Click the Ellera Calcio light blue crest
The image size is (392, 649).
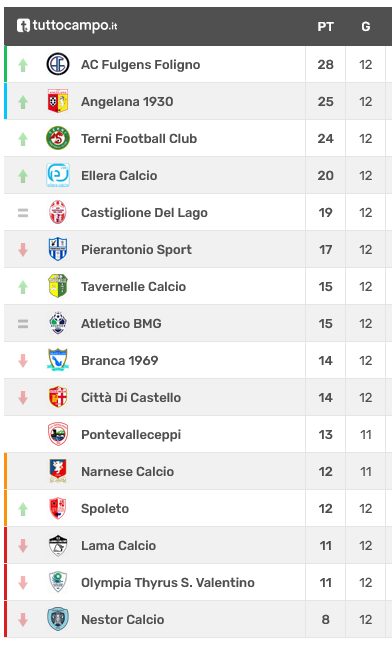coord(58,175)
